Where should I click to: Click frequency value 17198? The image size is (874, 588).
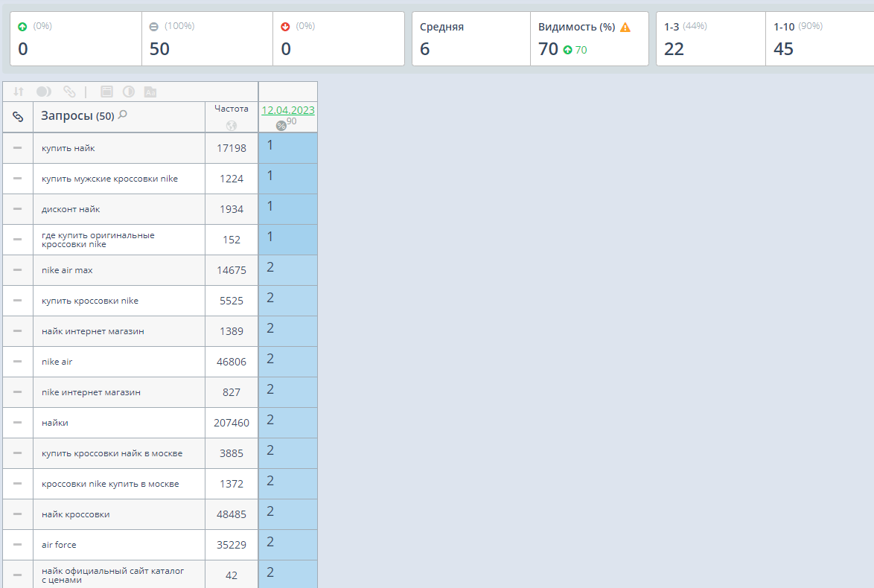(232, 148)
